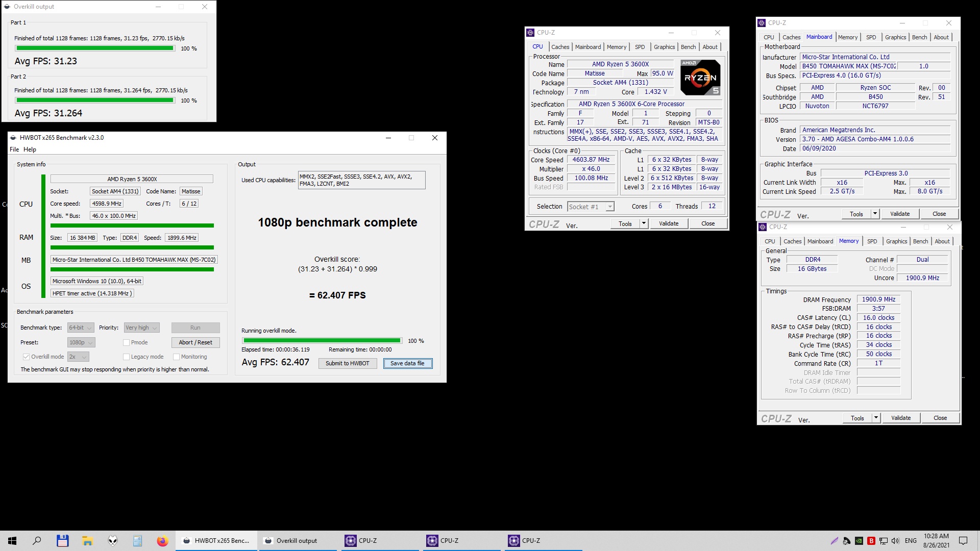Enable the Legacy mode checkbox
This screenshot has height=551, width=980.
point(126,357)
